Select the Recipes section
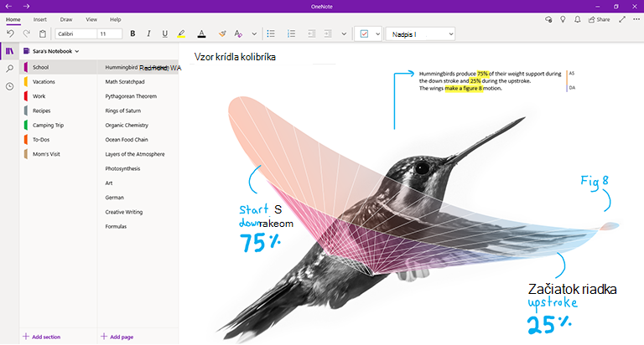 [x=59, y=111]
